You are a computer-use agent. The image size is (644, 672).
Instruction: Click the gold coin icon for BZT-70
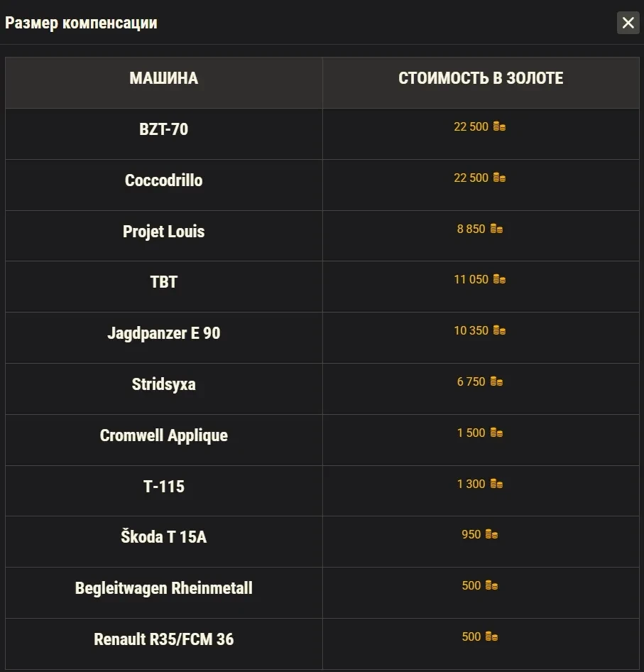pos(499,127)
